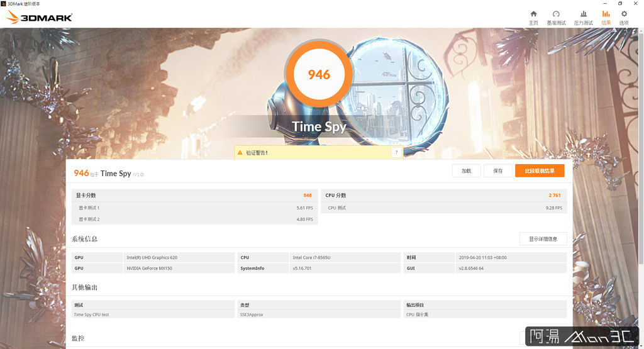Go to Benchmarks (基准测试) icon
The width and height of the screenshot is (644, 349).
tap(556, 14)
